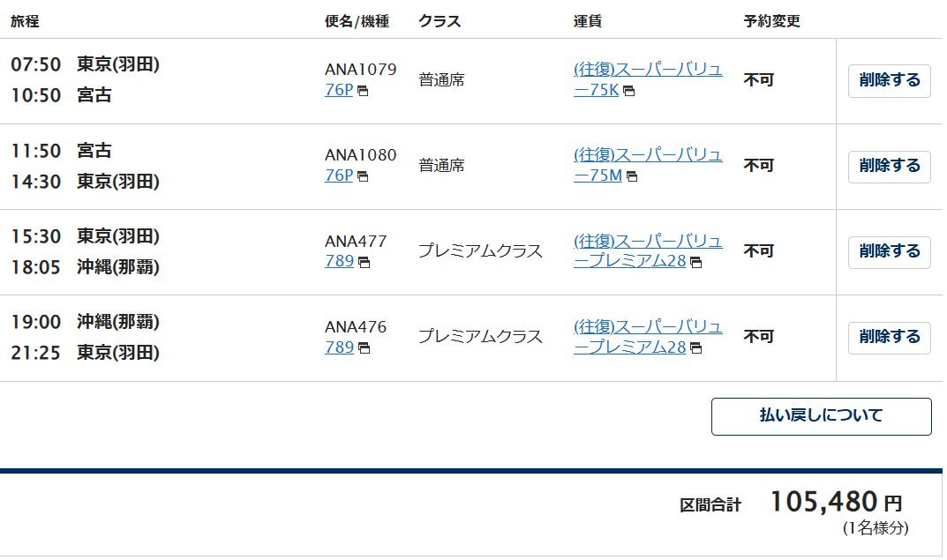Open the (往復)スーパーバリュー75M fare link
947x560 pixels.
pyautogui.click(x=648, y=165)
